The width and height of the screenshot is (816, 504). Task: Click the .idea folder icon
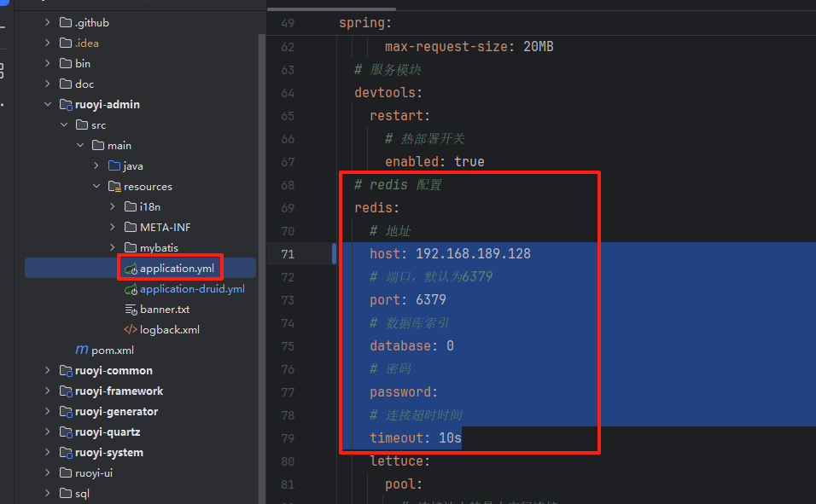pyautogui.click(x=66, y=43)
